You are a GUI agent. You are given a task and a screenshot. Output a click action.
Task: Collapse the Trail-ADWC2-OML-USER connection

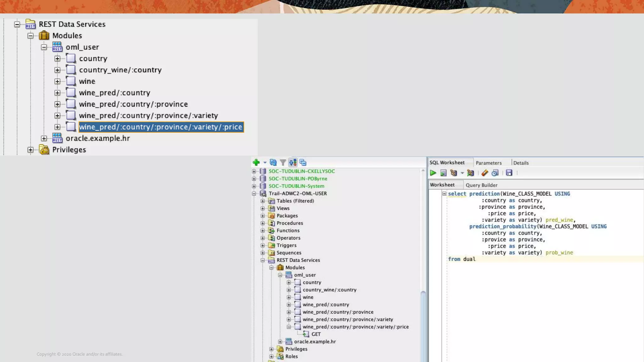[x=254, y=194]
